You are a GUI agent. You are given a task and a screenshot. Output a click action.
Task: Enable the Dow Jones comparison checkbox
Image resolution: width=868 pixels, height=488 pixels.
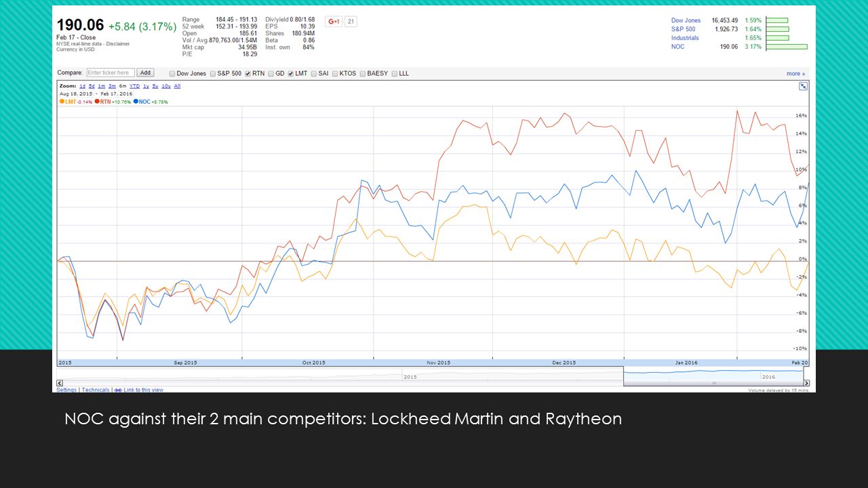pyautogui.click(x=172, y=73)
